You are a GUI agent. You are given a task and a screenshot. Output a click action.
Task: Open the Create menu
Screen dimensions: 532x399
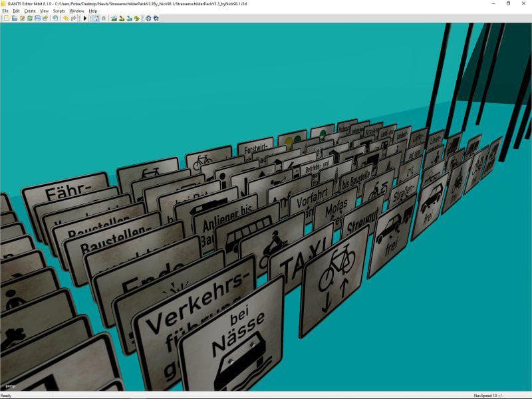coord(30,11)
